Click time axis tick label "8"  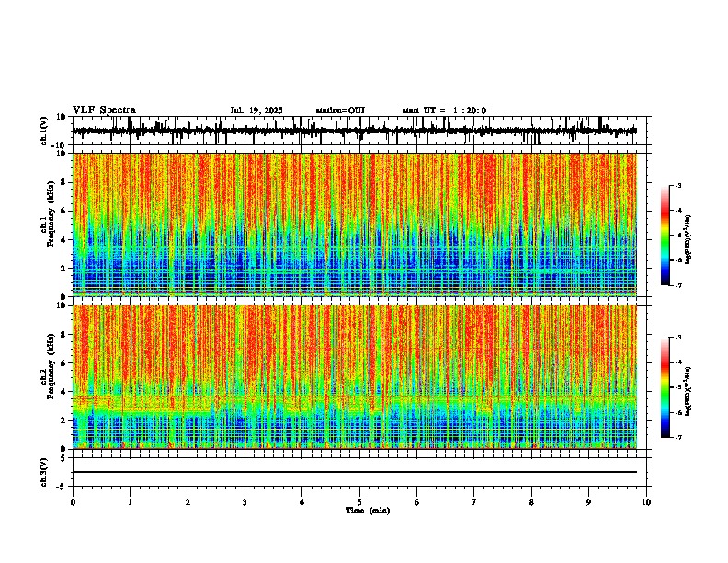pos(531,502)
